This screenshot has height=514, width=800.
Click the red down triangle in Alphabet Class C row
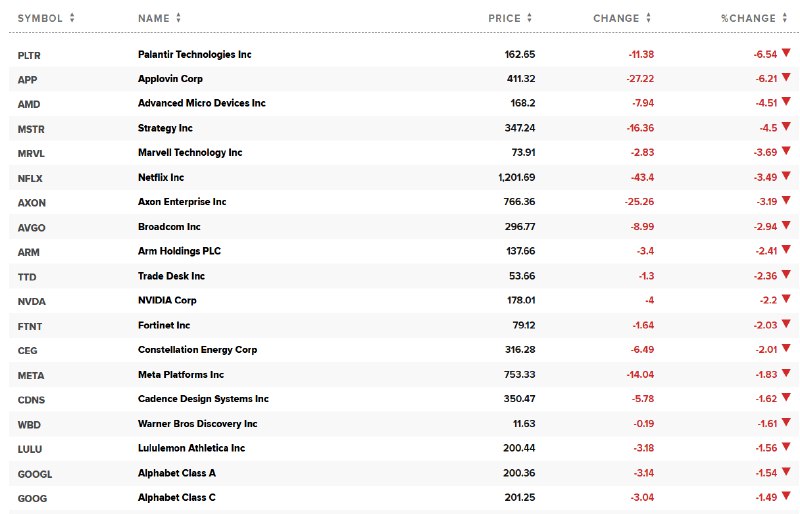(786, 497)
